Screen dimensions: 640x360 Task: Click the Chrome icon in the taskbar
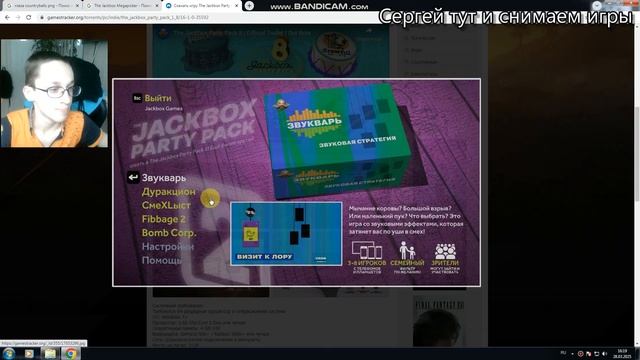(71, 353)
